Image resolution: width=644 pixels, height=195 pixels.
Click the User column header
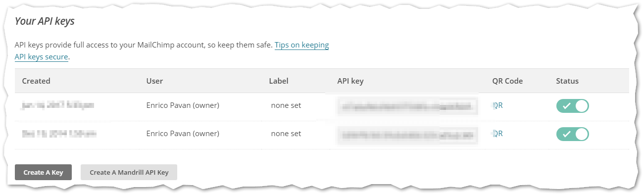154,81
